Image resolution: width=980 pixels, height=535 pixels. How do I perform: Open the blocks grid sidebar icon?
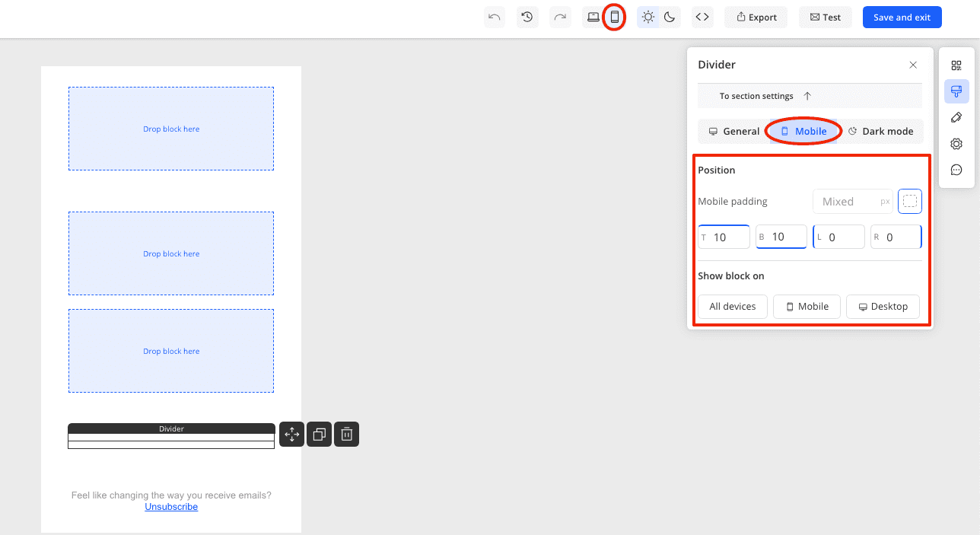956,65
